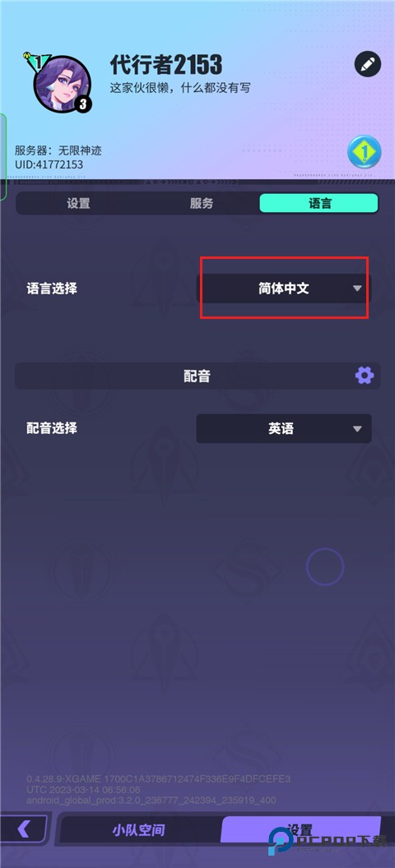
Task: Open the 小队空间 bottom tab
Action: tap(138, 830)
